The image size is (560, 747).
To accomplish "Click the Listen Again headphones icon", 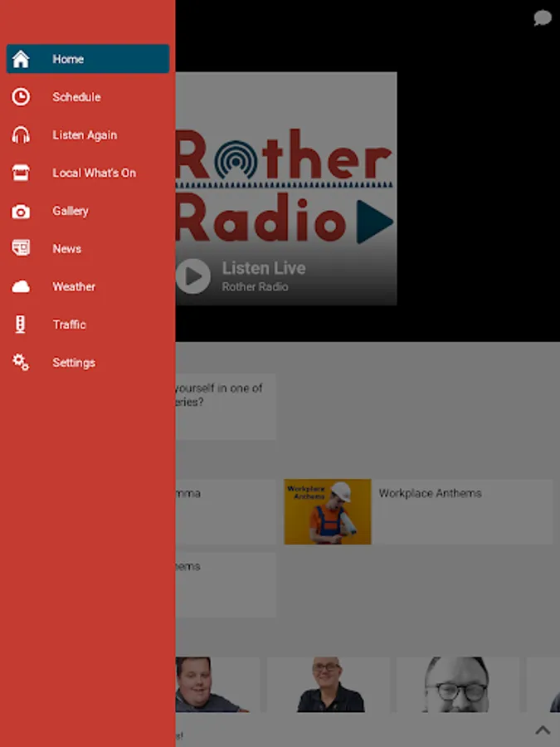I will coord(21,134).
